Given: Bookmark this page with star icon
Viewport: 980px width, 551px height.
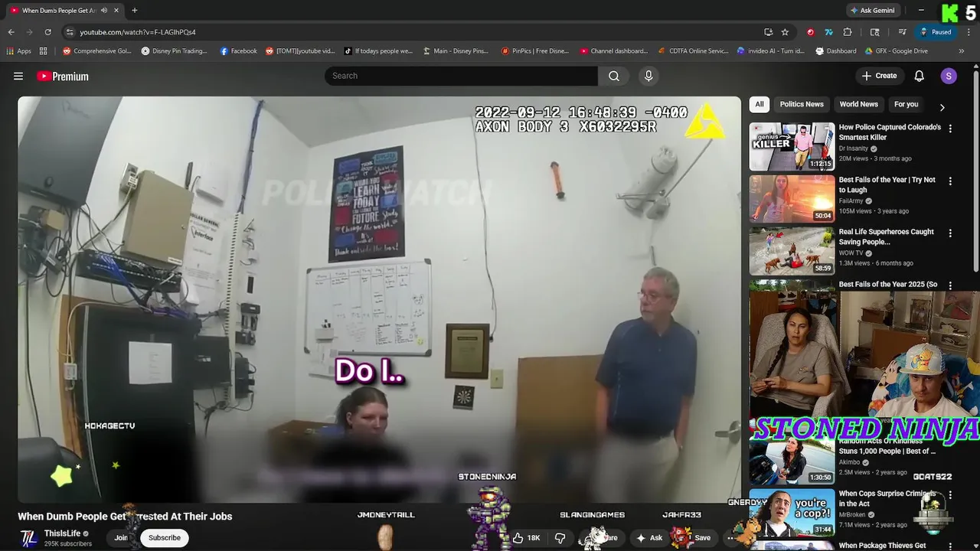Looking at the screenshot, I should (785, 32).
